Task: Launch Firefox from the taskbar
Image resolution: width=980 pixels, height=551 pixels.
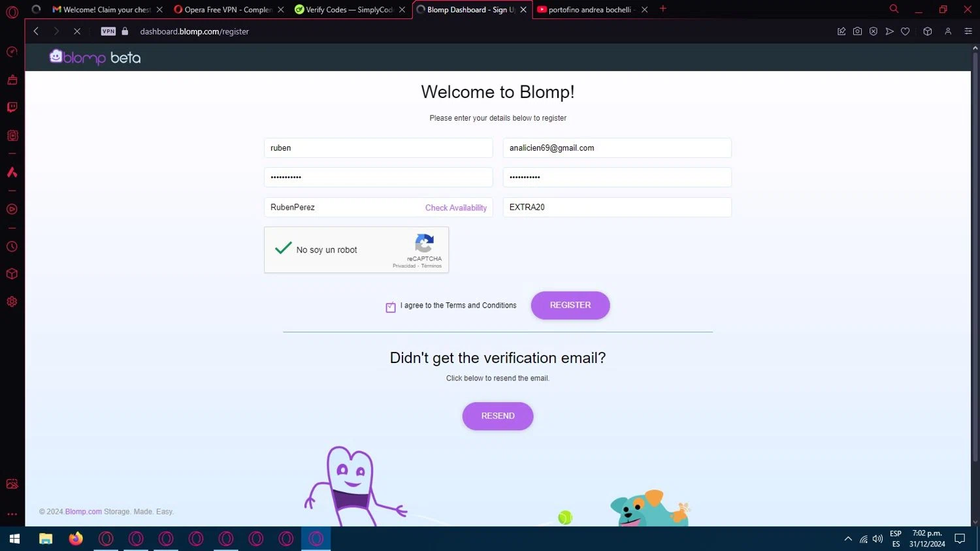Action: (x=76, y=539)
